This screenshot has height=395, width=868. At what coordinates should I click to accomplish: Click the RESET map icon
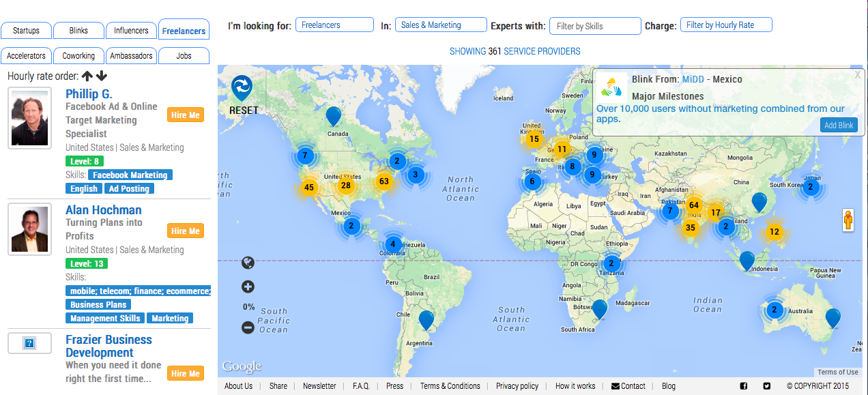click(x=242, y=88)
